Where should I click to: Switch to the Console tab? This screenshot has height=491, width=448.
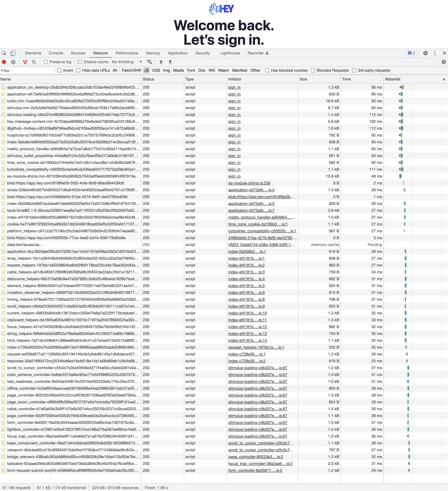tap(56, 53)
